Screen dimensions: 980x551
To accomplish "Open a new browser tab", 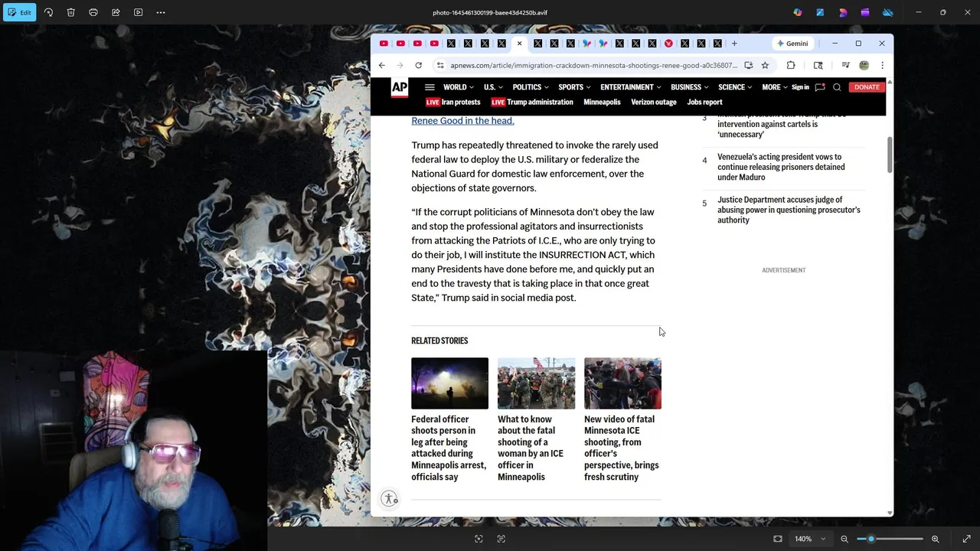I will point(734,44).
